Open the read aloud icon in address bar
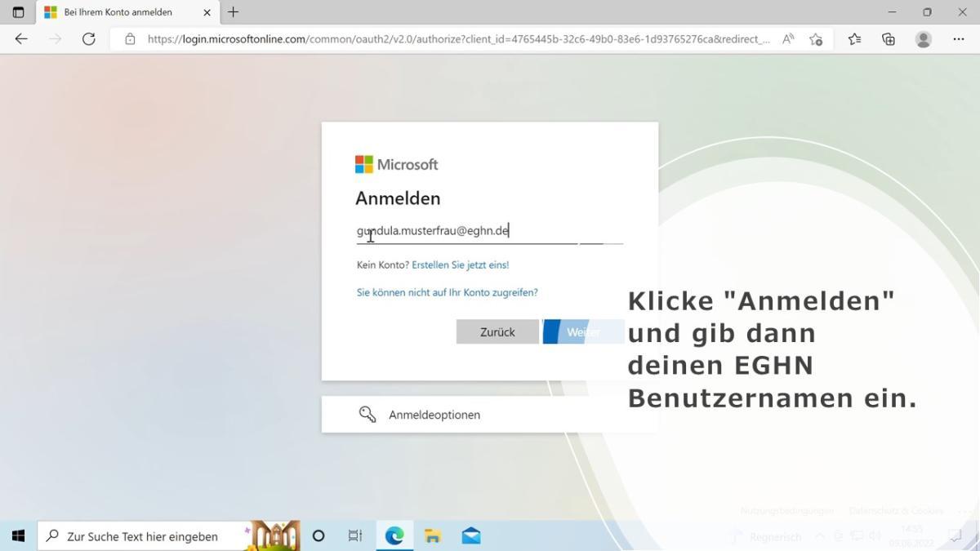Screen dimensions: 980x551 click(788, 39)
